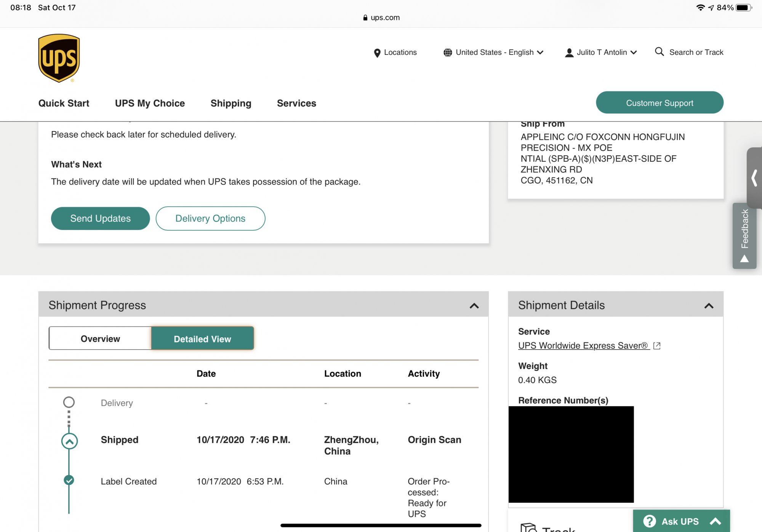The width and height of the screenshot is (762, 532).
Task: Click the Send Updates button
Action: [100, 218]
